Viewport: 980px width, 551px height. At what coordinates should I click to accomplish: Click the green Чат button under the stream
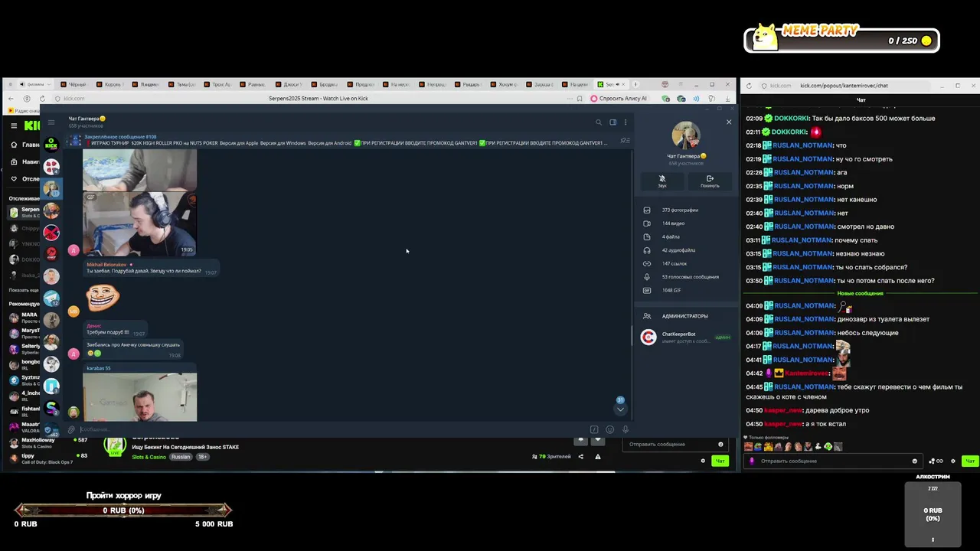coord(720,461)
